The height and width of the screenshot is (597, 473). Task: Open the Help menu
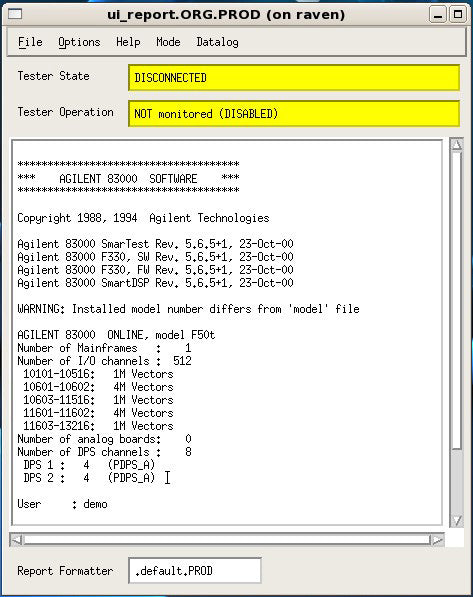(128, 42)
